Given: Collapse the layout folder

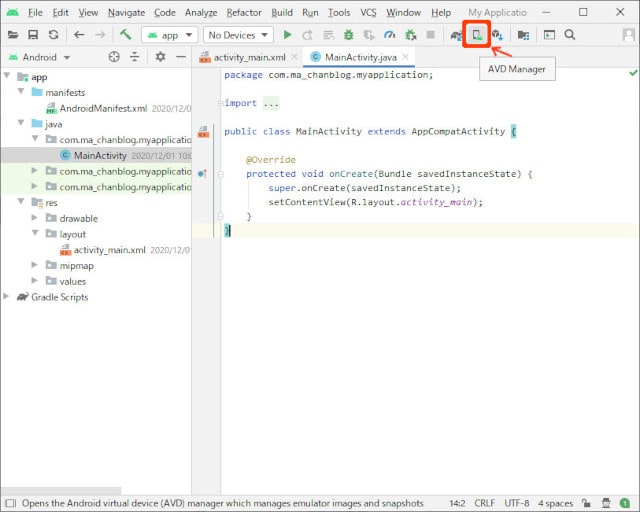Looking at the screenshot, I should click(x=35, y=233).
